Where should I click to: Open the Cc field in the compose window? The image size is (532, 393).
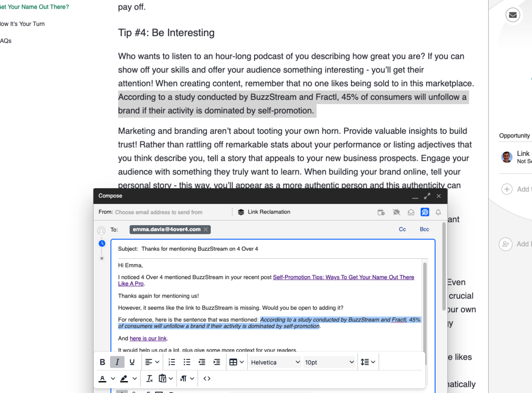coord(402,229)
